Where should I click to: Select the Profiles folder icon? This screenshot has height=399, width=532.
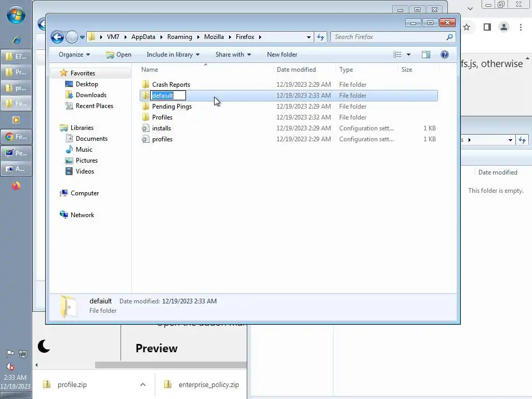click(x=145, y=117)
